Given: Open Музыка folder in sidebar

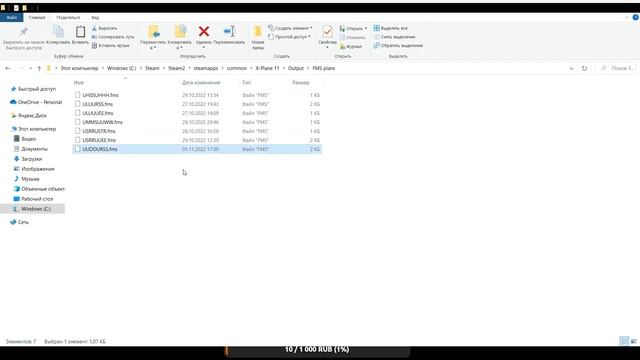Looking at the screenshot, I should pyautogui.click(x=27, y=179).
